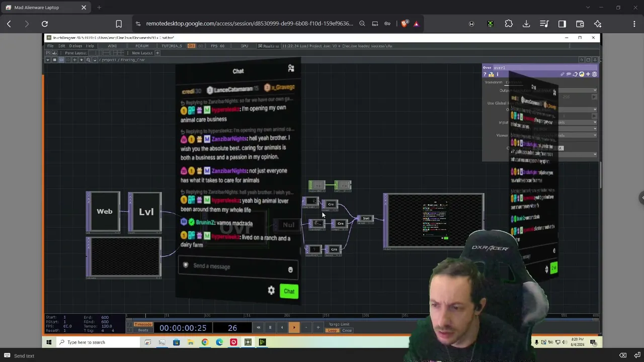644x362 pixels.
Task: Enable the Timecode display mode
Action: coord(143,325)
